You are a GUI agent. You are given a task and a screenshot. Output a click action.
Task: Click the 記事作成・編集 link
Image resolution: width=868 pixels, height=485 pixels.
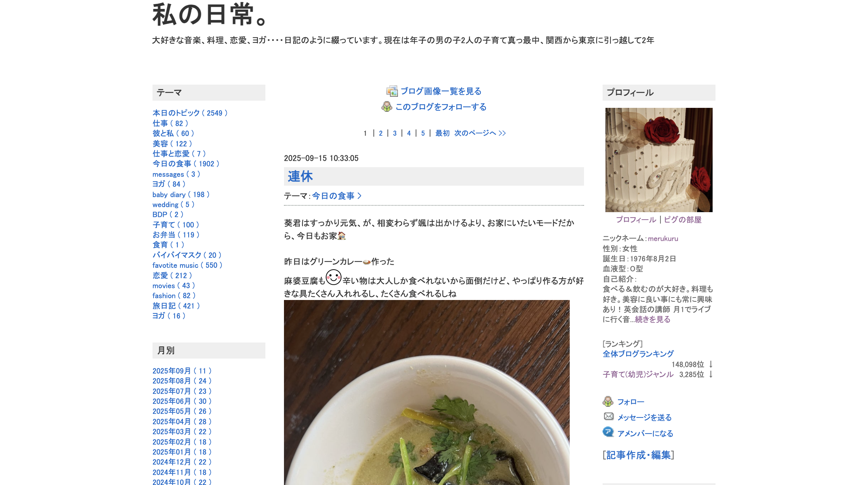[x=638, y=455]
